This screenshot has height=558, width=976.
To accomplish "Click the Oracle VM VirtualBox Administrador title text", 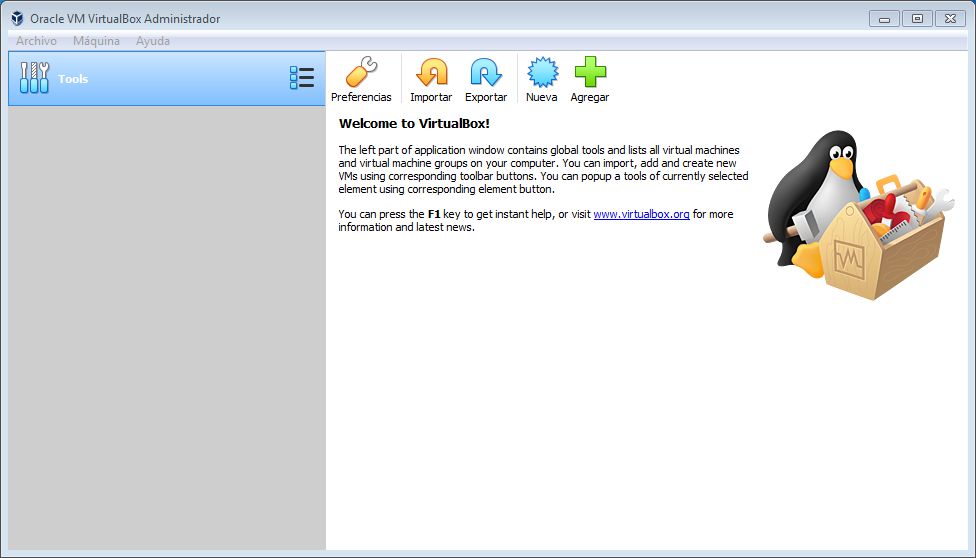I will 125,19.
